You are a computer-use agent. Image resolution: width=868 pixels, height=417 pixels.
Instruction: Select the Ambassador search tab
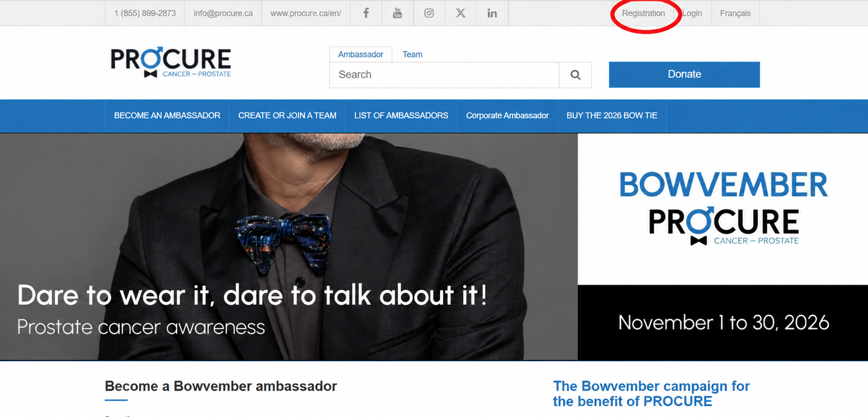click(361, 54)
